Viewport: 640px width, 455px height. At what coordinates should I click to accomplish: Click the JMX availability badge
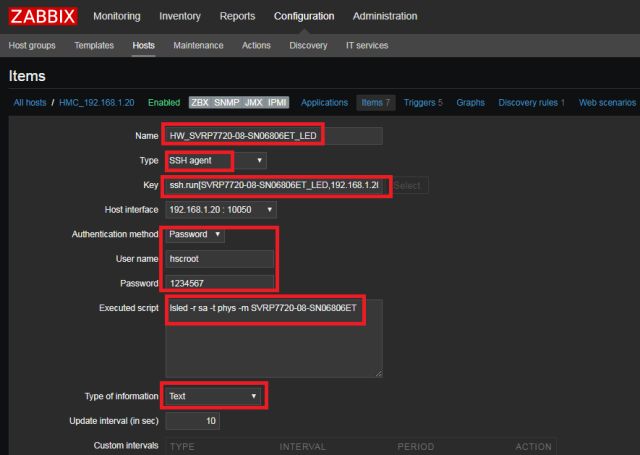(253, 102)
